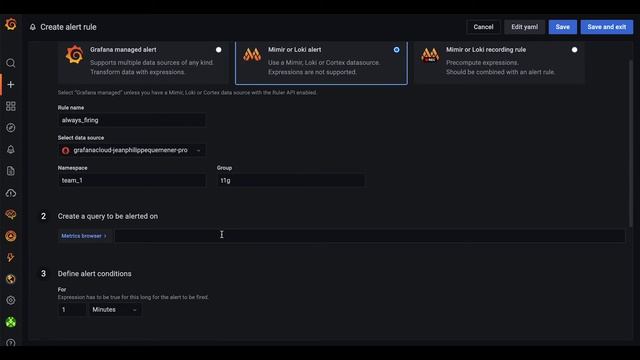Open the lightning bolt icon in sidebar

(x=11, y=257)
